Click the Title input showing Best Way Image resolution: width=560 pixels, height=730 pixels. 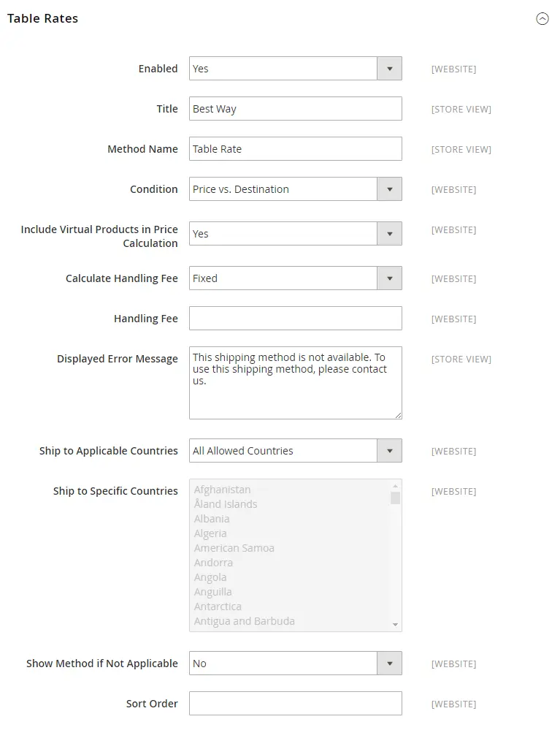295,108
